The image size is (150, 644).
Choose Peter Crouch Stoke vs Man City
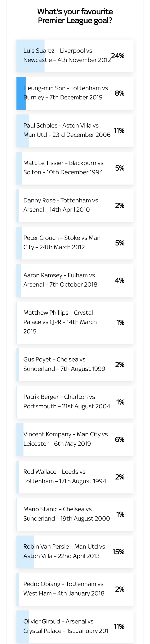tap(75, 243)
